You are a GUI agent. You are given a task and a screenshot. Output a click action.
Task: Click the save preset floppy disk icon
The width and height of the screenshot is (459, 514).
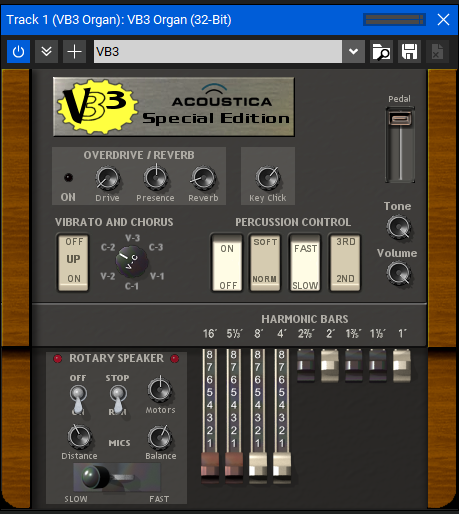(409, 52)
